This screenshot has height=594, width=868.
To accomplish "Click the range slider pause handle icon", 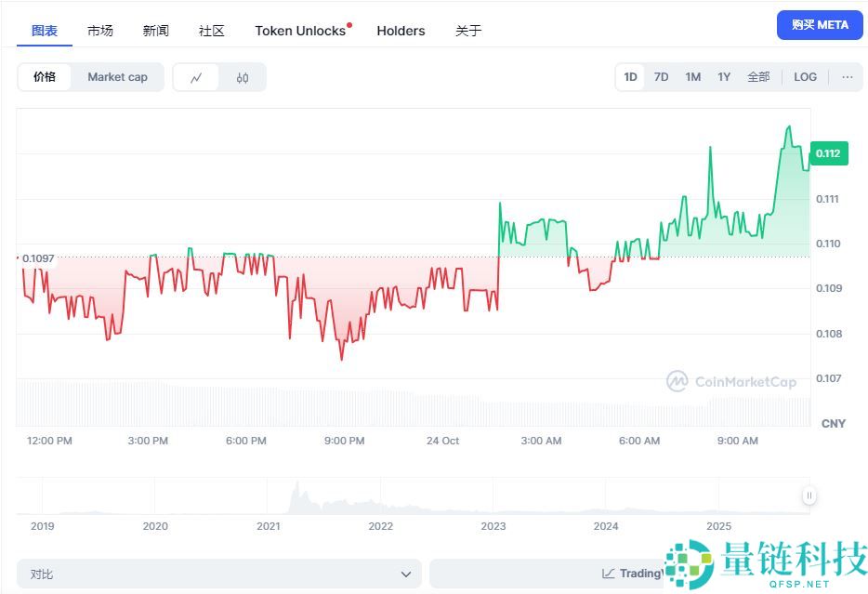I will pyautogui.click(x=809, y=496).
